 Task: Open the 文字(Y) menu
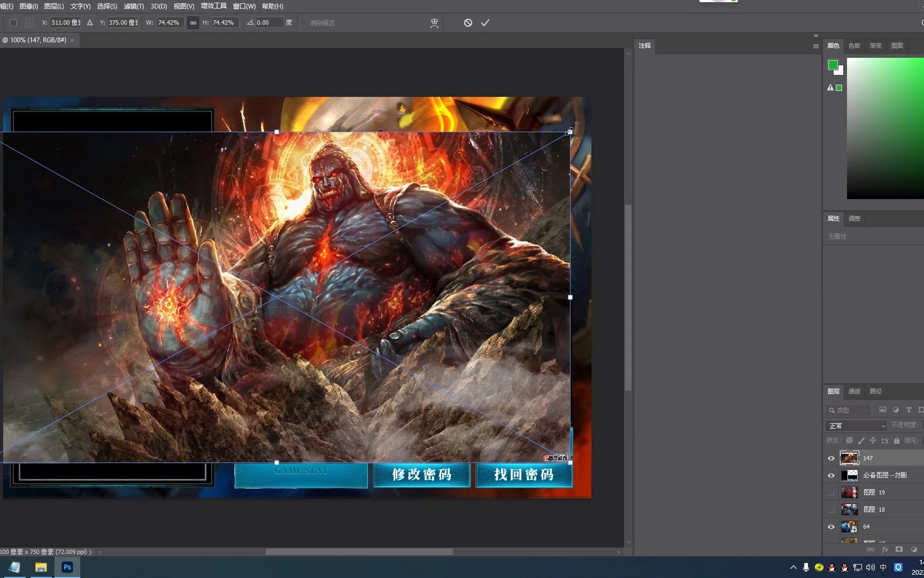click(80, 6)
